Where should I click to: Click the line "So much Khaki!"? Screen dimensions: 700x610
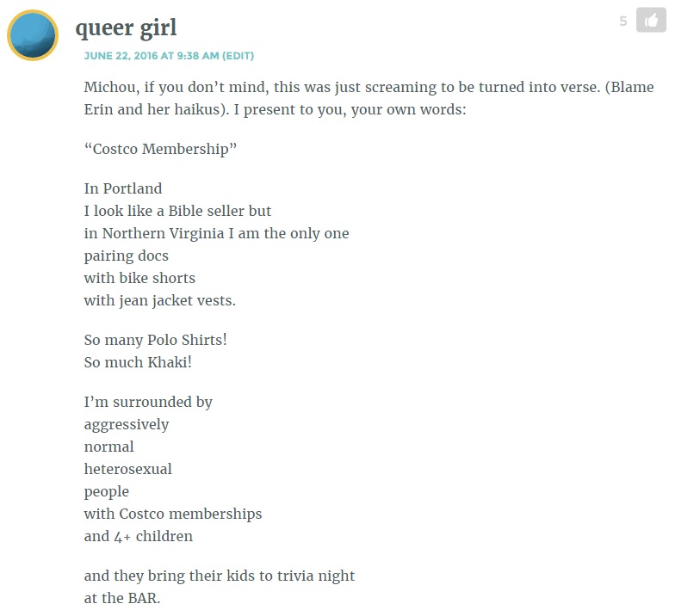coord(138,362)
